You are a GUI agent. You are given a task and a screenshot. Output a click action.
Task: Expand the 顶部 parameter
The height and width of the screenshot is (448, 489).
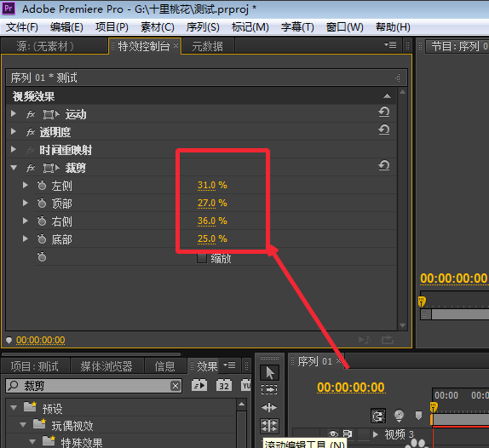(x=26, y=203)
